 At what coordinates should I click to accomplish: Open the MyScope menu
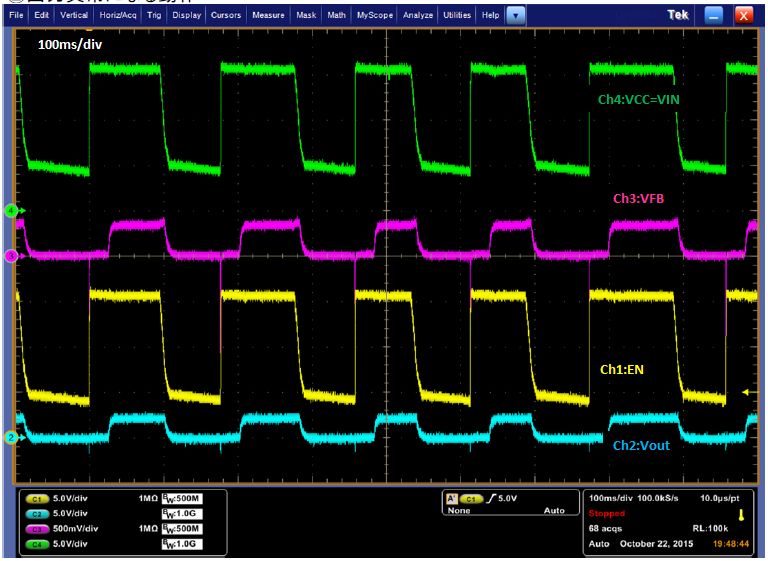[375, 15]
